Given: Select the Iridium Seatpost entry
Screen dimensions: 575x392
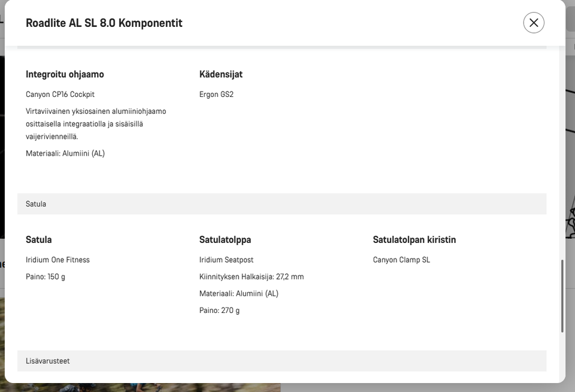Looking at the screenshot, I should click(226, 260).
